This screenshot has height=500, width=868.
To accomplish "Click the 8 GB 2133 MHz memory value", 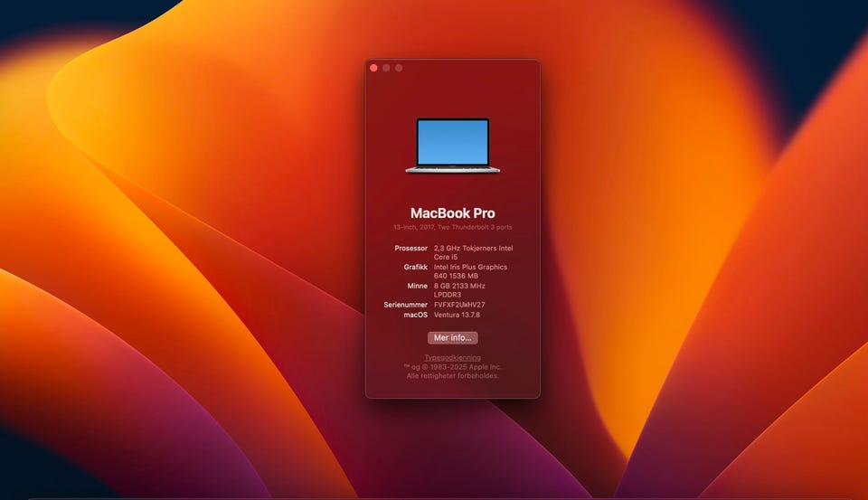I will pyautogui.click(x=459, y=286).
